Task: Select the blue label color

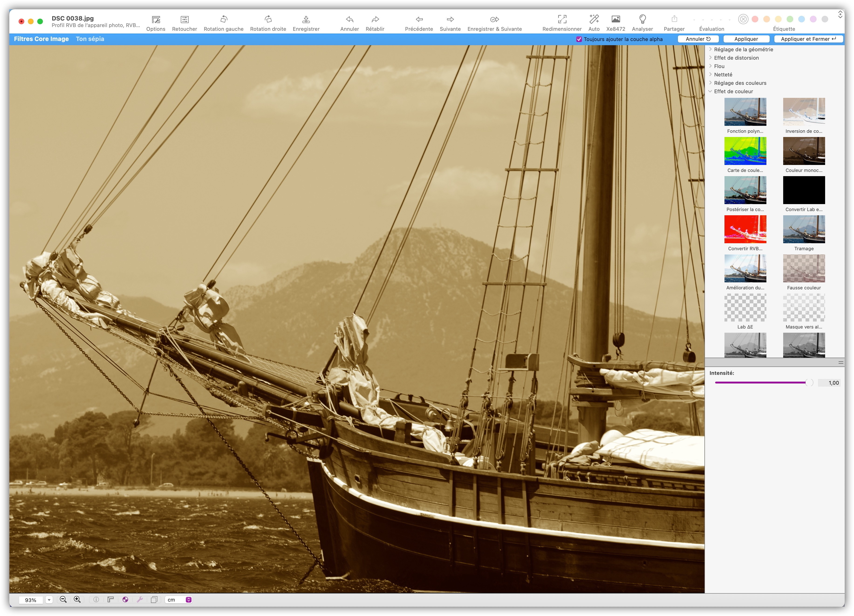Action: coord(801,19)
